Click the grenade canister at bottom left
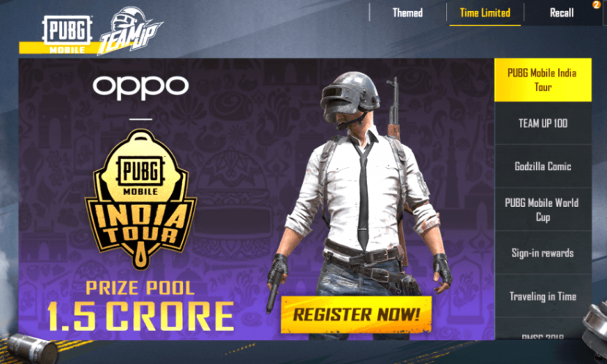 pos(34,349)
